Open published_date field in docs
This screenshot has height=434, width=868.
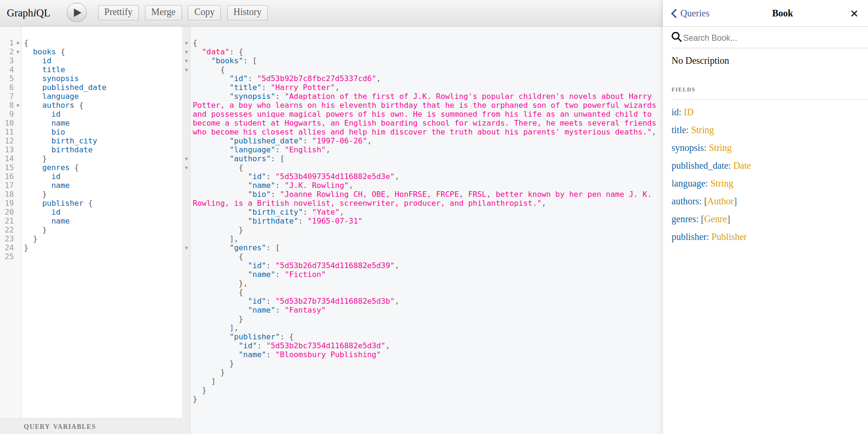point(700,165)
